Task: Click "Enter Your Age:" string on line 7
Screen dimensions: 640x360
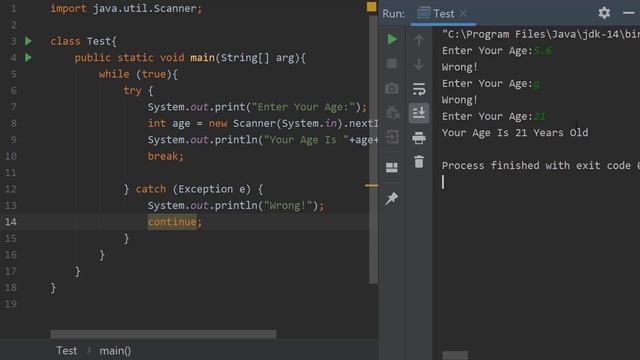Action: tap(303, 107)
